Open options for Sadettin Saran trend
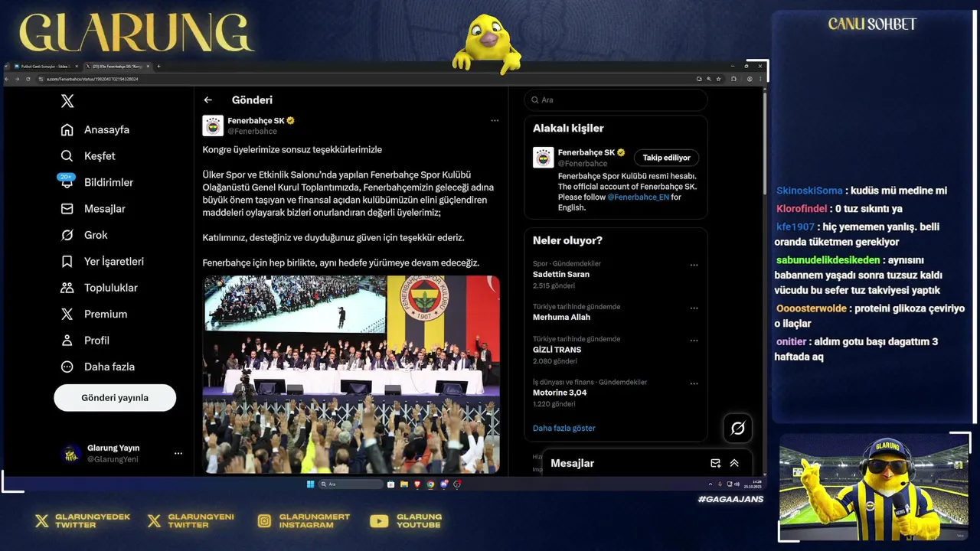 (694, 266)
